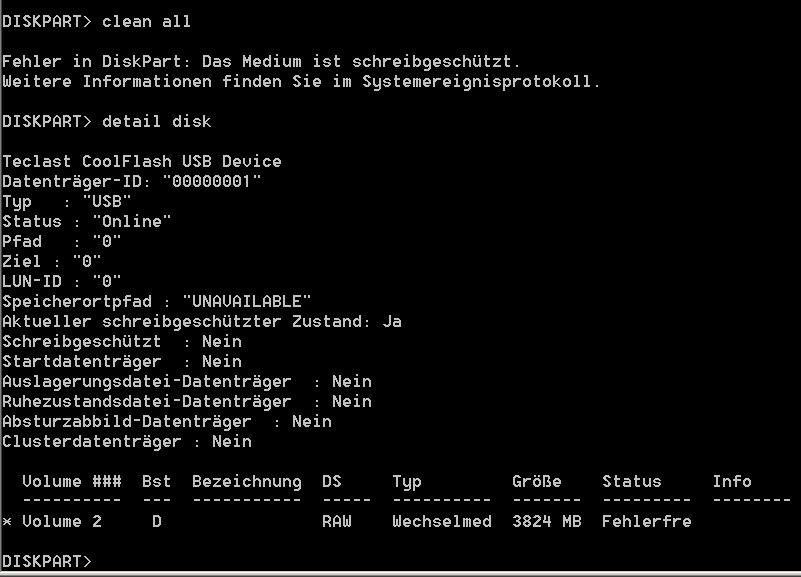Click the Status 'Online' value
Image resolution: width=801 pixels, height=577 pixels.
132,221
